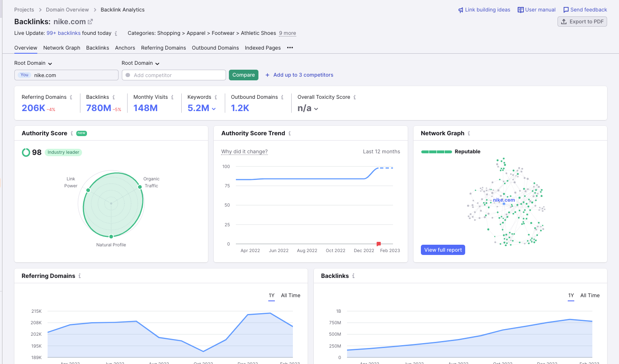Viewport: 619px width, 364px height.
Task: Click the Monthly Visits 148M value
Action: 146,108
